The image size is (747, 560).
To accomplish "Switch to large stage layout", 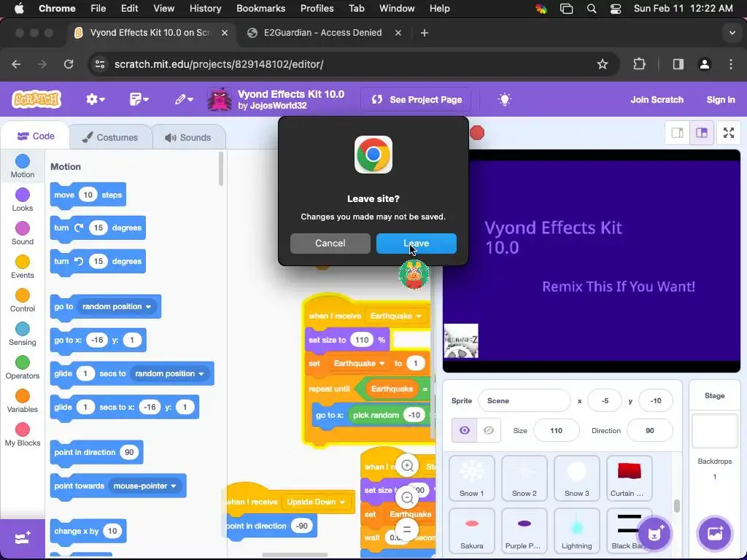I will (x=702, y=133).
